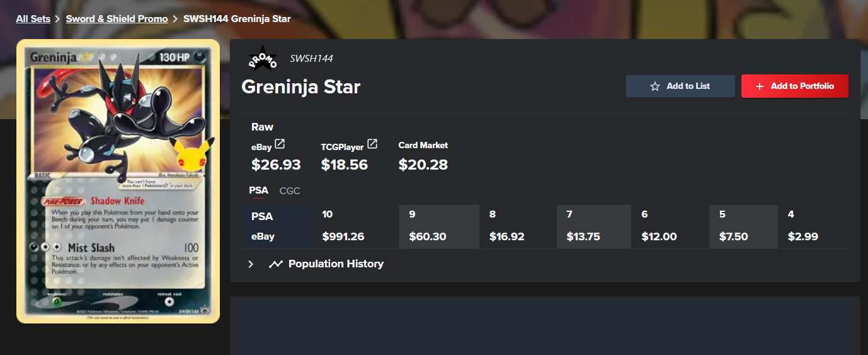
Task: Click the eBay raw price $26.93
Action: (x=276, y=165)
